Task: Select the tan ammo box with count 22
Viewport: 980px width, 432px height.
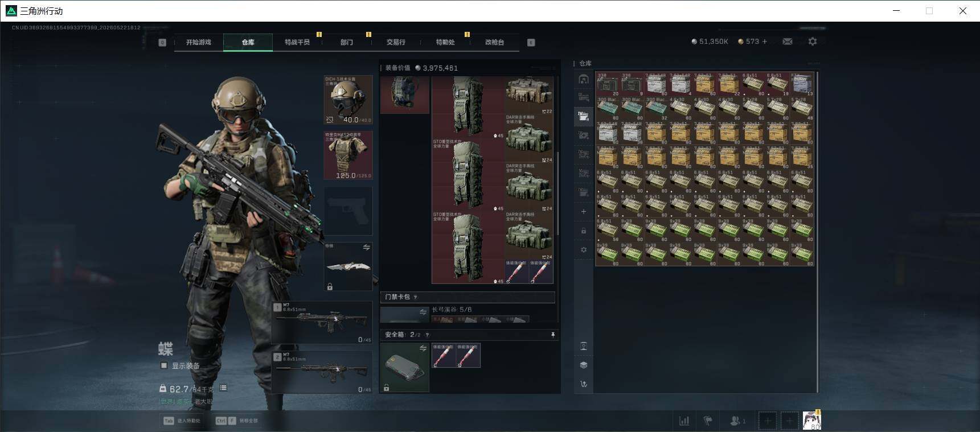Action: point(729,84)
